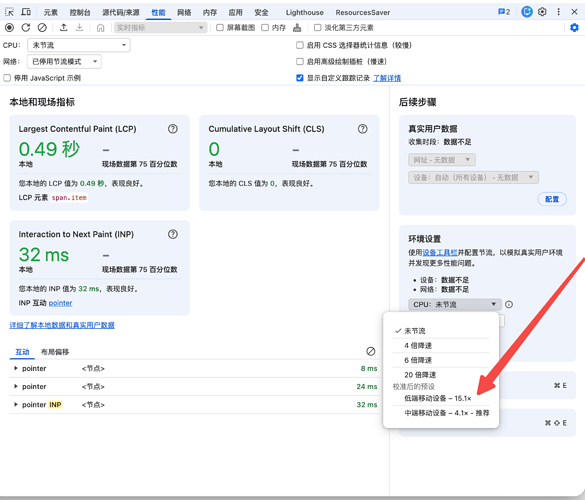Viewport: 585px width, 500px height.
Task: Toggle the device toolbar icon
Action: point(26,12)
